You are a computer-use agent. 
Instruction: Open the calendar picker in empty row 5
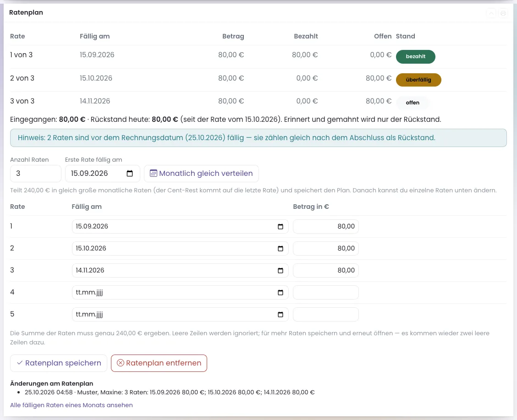pos(280,315)
